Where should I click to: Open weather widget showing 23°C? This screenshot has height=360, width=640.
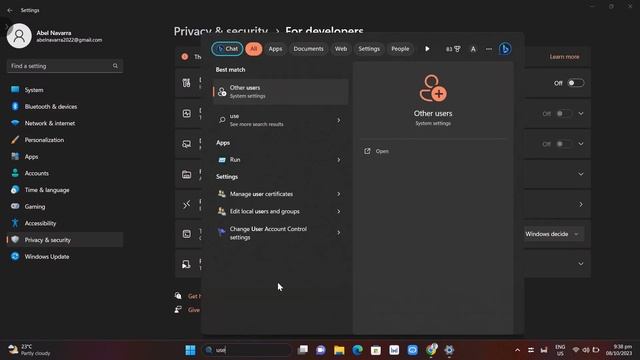pos(29,350)
